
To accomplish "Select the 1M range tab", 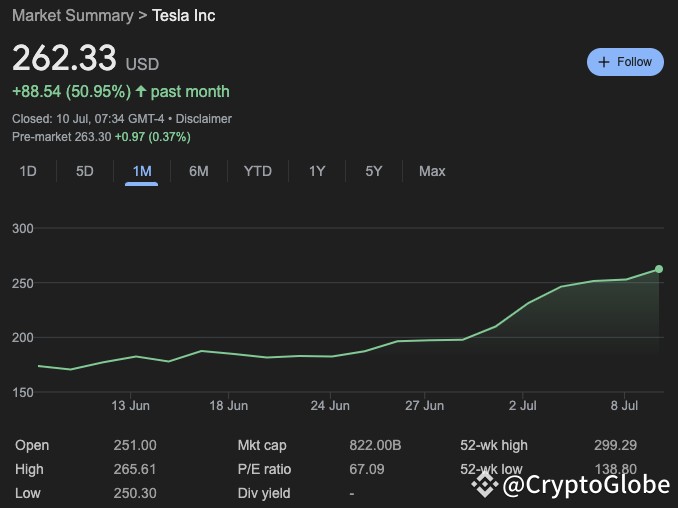I will coord(142,171).
